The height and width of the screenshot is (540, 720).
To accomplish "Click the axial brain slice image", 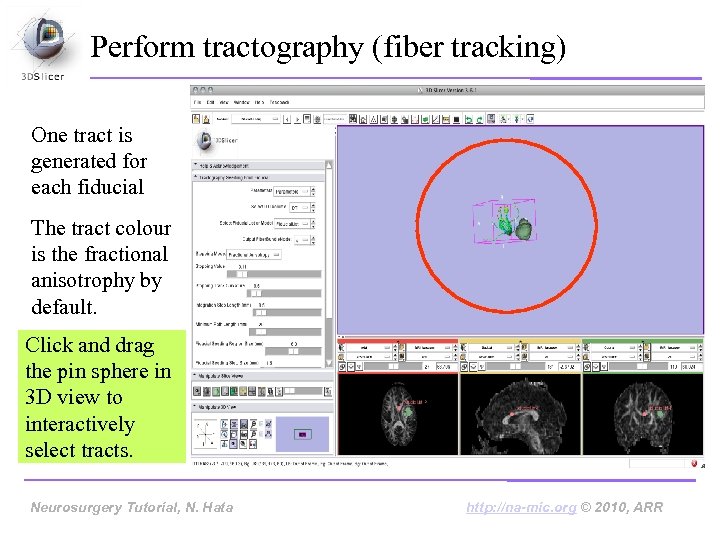I will coord(398,414).
